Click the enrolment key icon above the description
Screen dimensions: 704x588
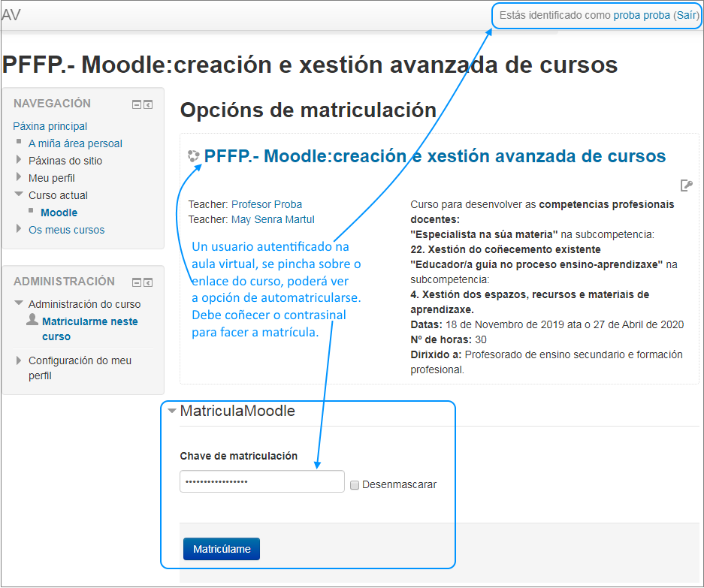point(686,185)
